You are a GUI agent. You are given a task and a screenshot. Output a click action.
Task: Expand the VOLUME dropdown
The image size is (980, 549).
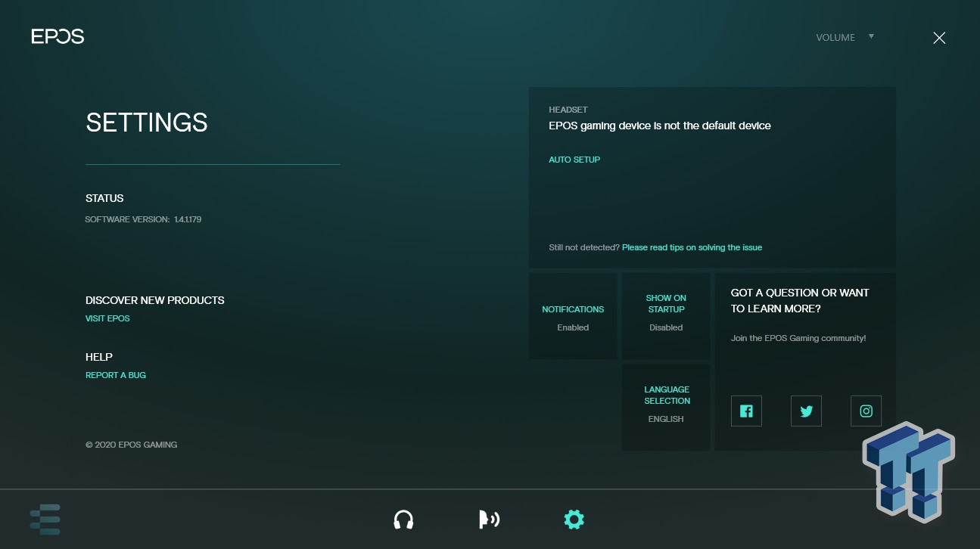point(845,37)
